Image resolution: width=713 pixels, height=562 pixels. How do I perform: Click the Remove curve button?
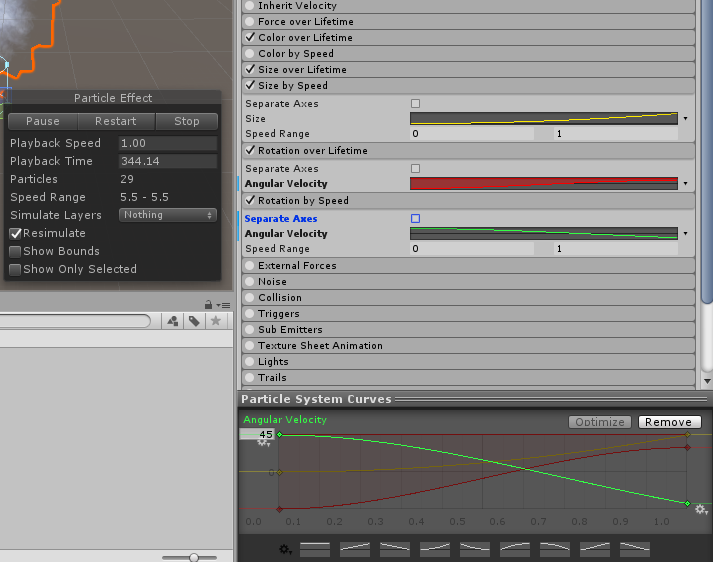pyautogui.click(x=668, y=422)
